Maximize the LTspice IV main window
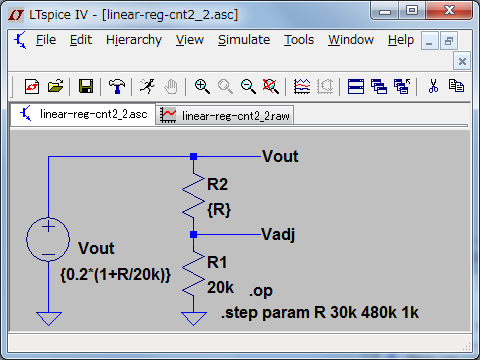The image size is (480, 360). [412, 10]
